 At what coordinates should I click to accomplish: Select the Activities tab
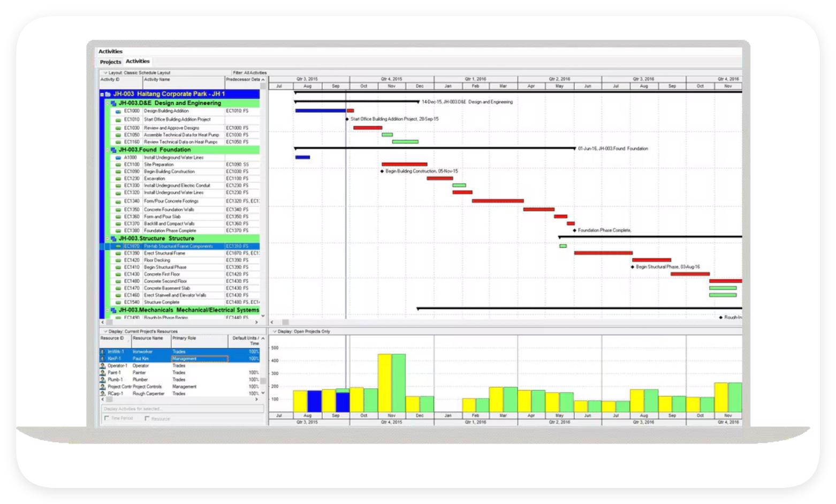138,62
